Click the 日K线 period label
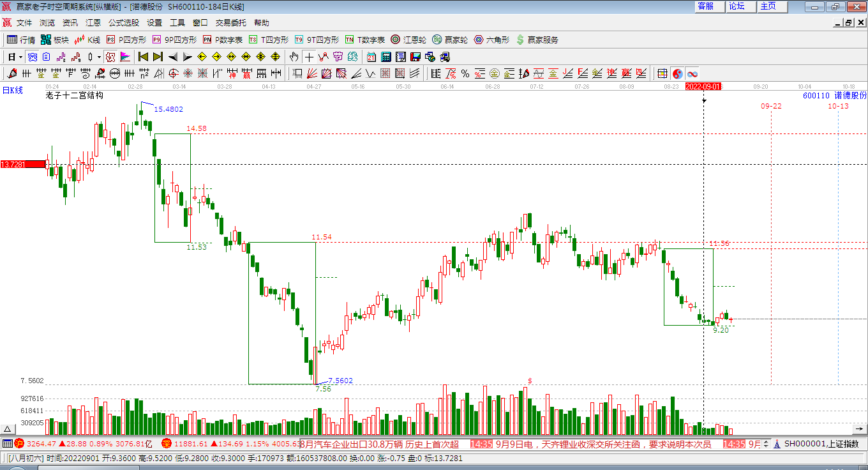The image size is (868, 470). point(13,91)
